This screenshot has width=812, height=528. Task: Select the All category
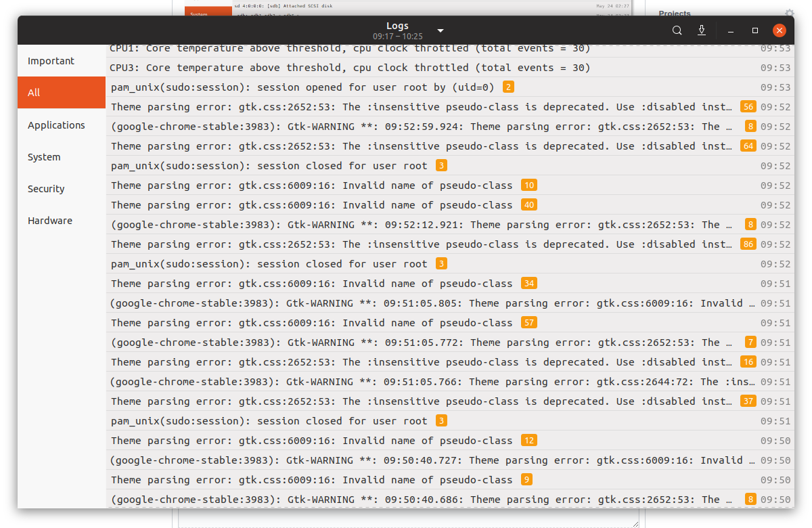(62, 93)
